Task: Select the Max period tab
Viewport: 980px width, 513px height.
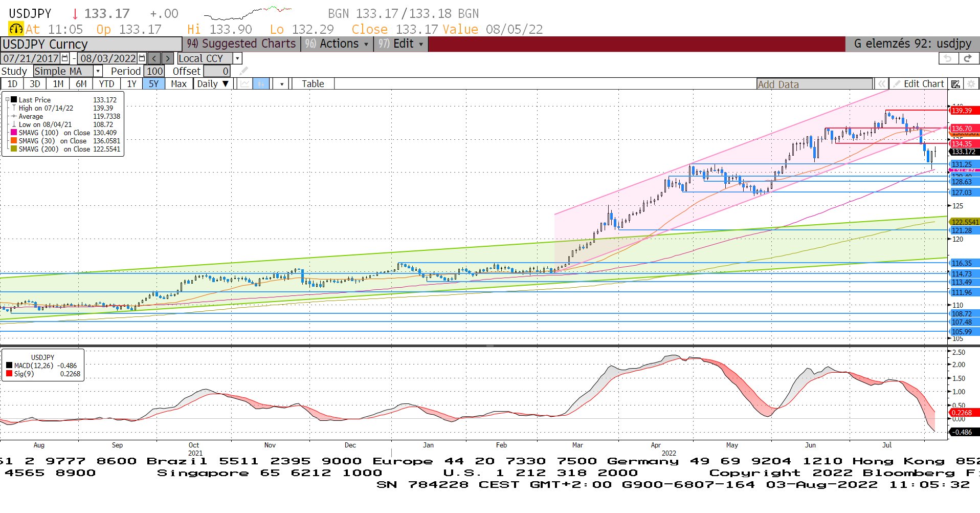Action: coord(179,84)
